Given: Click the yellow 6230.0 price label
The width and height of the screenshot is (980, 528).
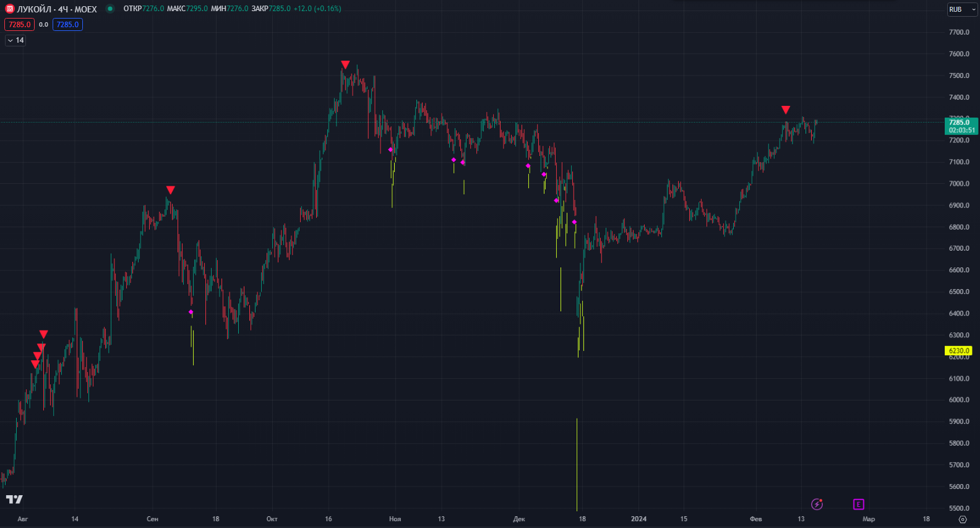Looking at the screenshot, I should pyautogui.click(x=959, y=351).
